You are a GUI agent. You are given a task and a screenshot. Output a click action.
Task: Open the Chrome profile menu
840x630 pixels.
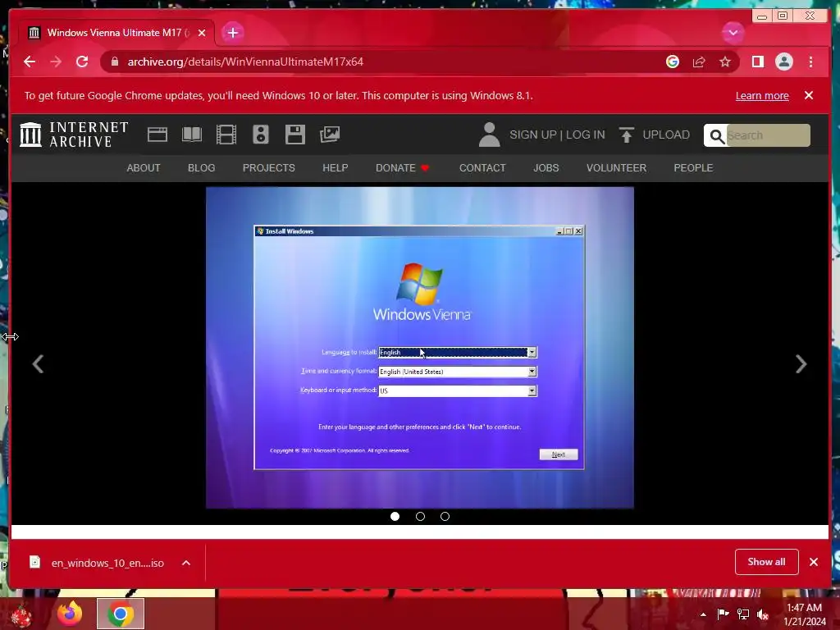click(x=783, y=62)
